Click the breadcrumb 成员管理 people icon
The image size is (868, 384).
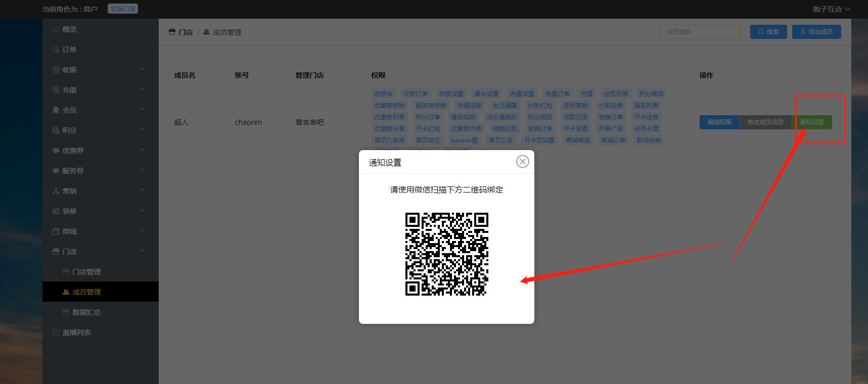206,32
